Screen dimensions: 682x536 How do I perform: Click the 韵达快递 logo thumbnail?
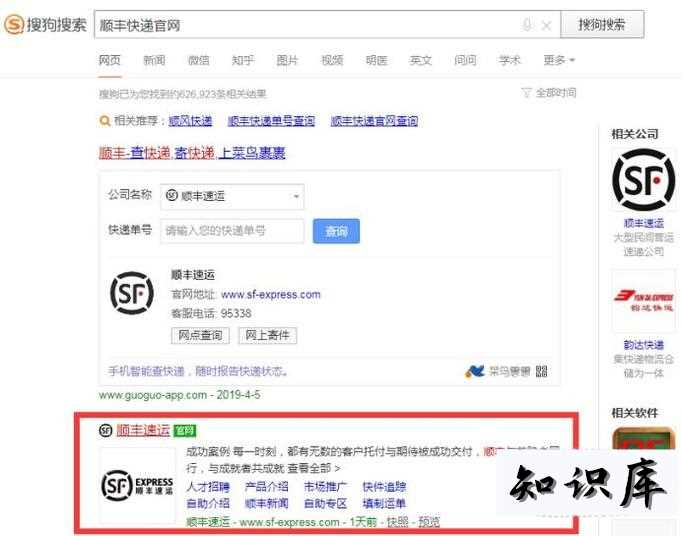644,301
